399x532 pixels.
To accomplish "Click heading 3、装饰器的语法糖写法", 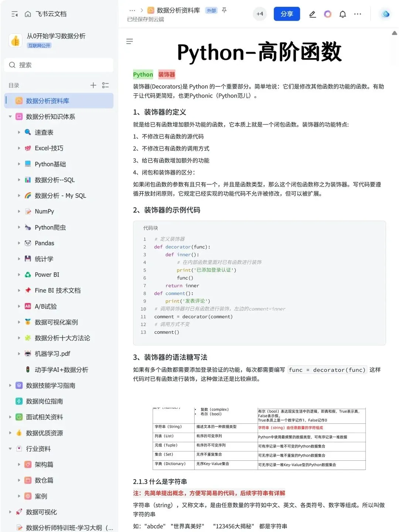I will coord(170,357).
